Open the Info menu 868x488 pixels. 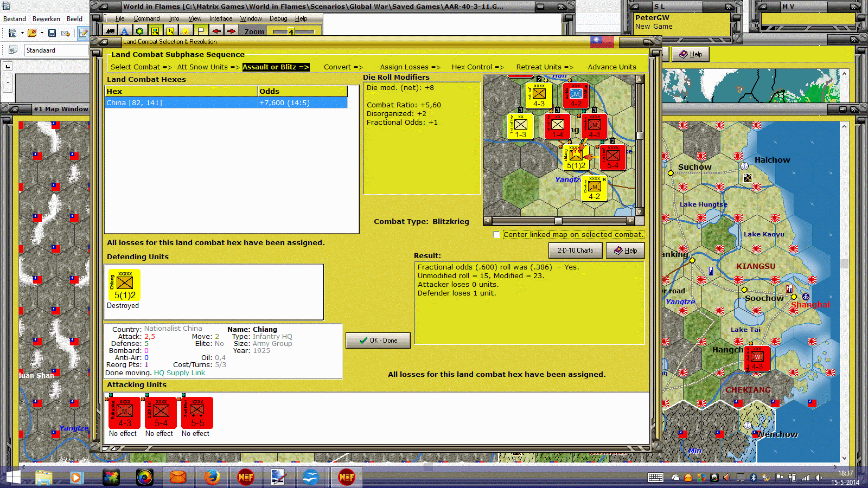[x=174, y=18]
